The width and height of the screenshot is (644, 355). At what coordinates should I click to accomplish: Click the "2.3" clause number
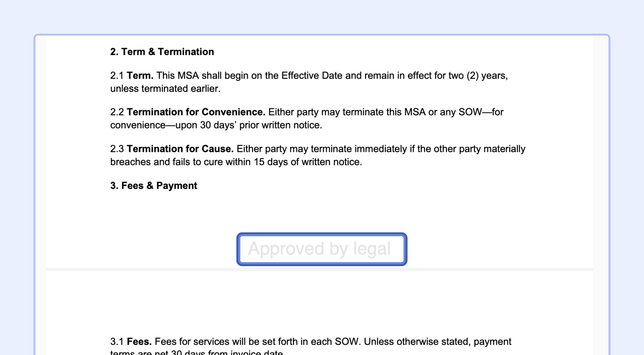click(x=117, y=149)
